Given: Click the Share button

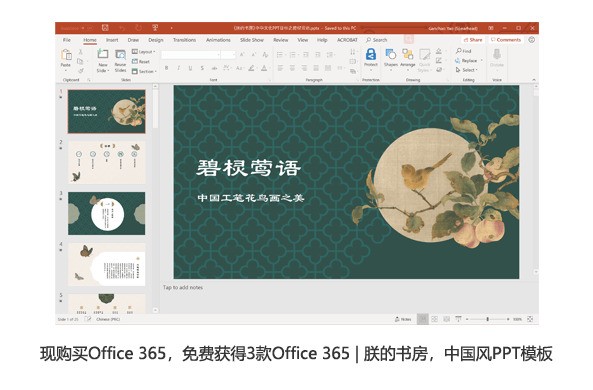Looking at the screenshot, I should (x=473, y=40).
